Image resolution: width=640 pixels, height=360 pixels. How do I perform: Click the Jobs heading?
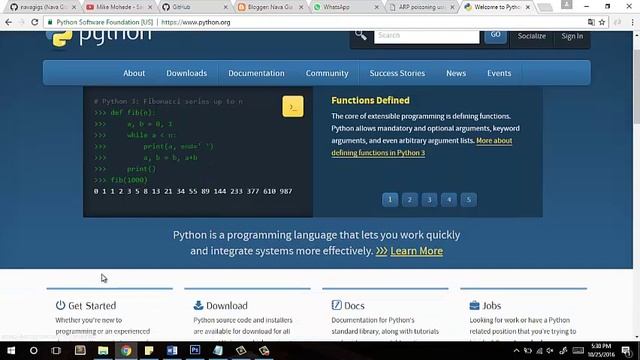pyautogui.click(x=491, y=305)
